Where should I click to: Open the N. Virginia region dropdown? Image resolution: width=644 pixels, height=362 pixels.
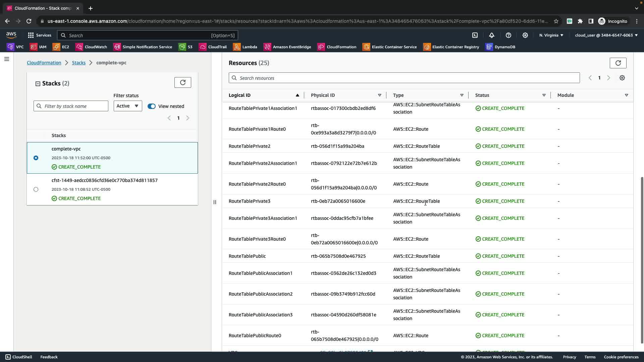551,35
